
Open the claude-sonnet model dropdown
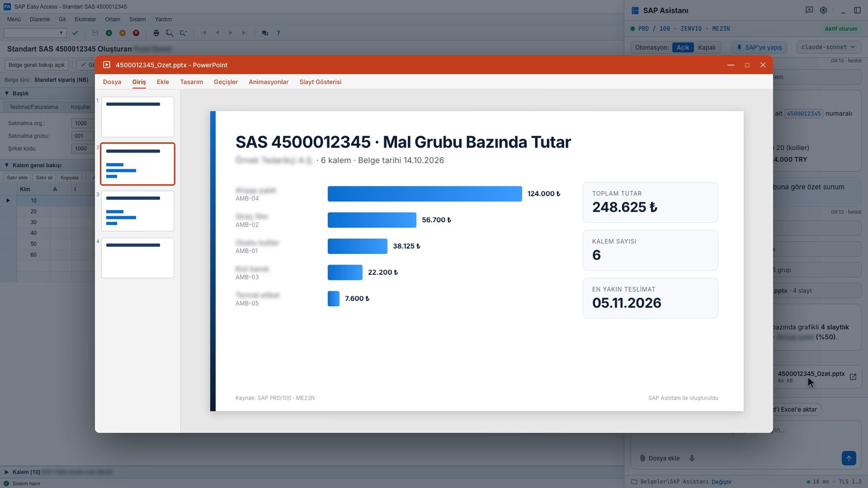coord(828,47)
